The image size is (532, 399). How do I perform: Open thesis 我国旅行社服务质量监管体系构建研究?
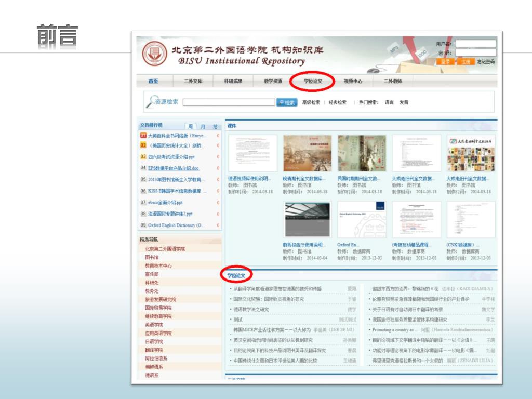[x=410, y=320]
